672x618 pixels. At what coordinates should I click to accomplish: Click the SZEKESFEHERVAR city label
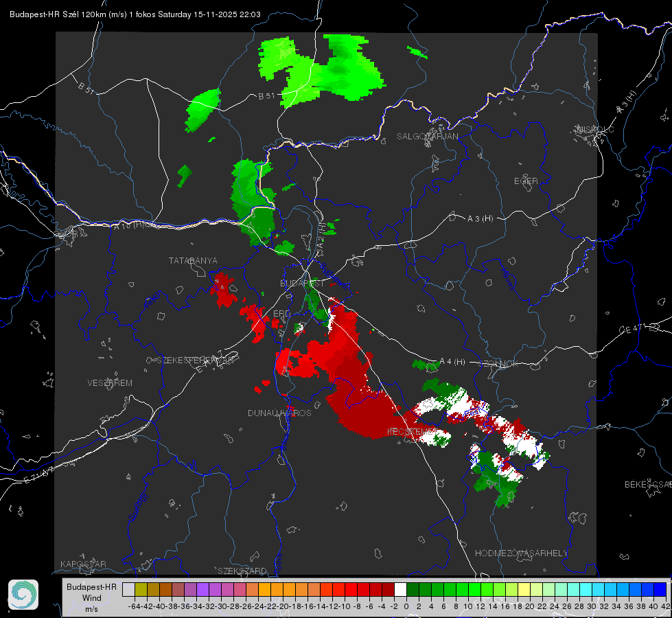tap(195, 360)
